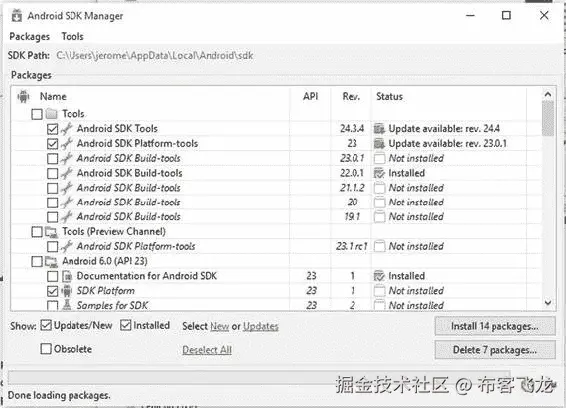The image size is (566, 408).
Task: Enable the Obsolete filter checkbox
Action: [x=46, y=349]
